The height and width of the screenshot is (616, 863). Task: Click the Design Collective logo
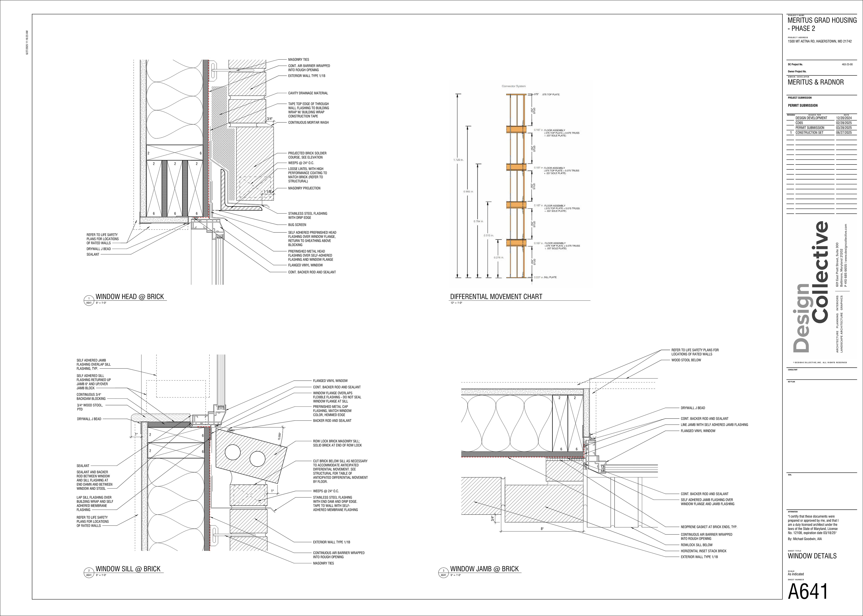[x=810, y=287]
